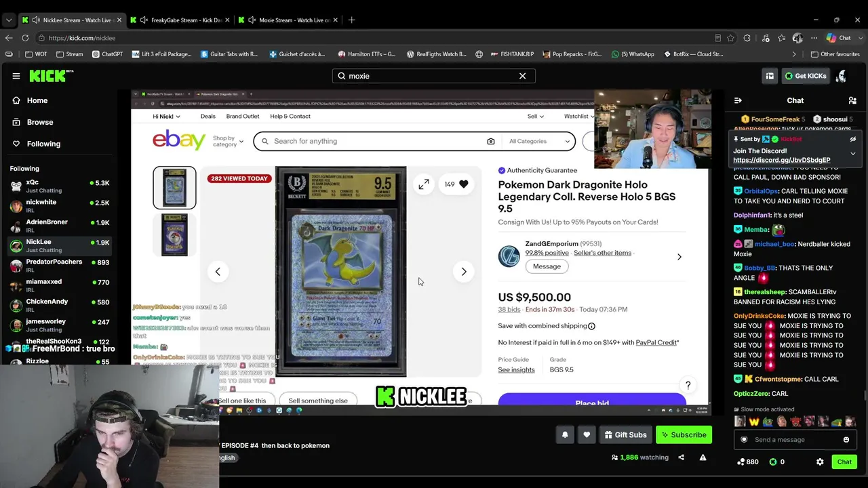Unmute the Moxie Stream tab audio
The width and height of the screenshot is (868, 488).
click(x=253, y=20)
